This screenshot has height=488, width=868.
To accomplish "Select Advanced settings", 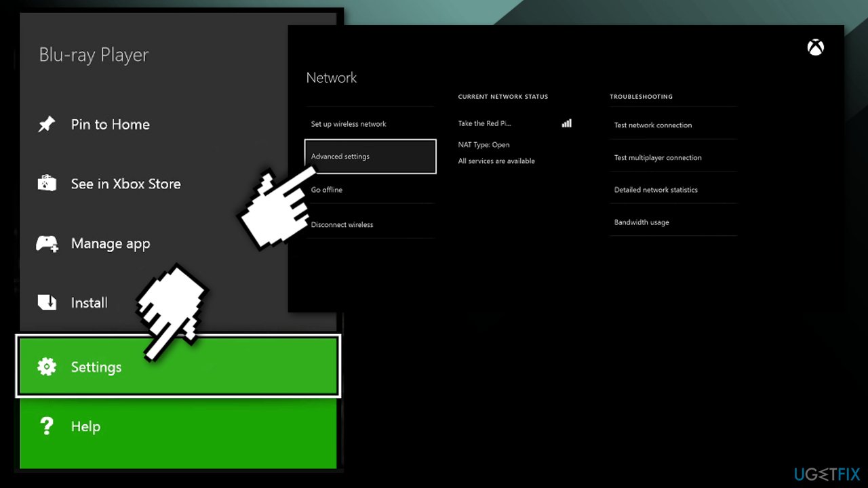I will (x=340, y=156).
